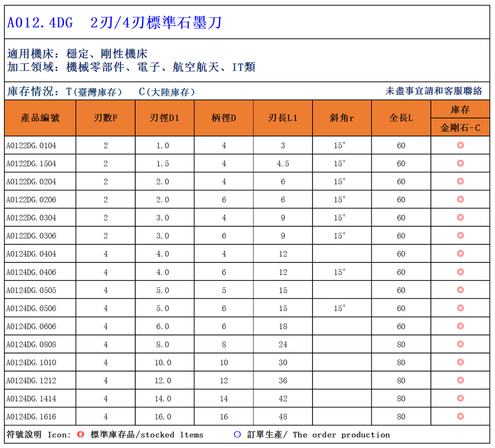Click the 全長L column header
This screenshot has height=448, width=495.
click(x=401, y=118)
